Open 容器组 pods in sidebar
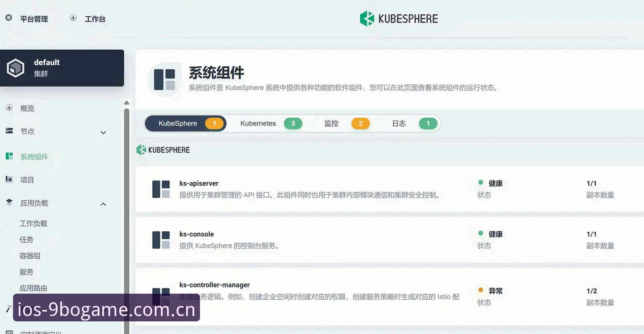Screen dimensions: 644x334 (x=30, y=256)
